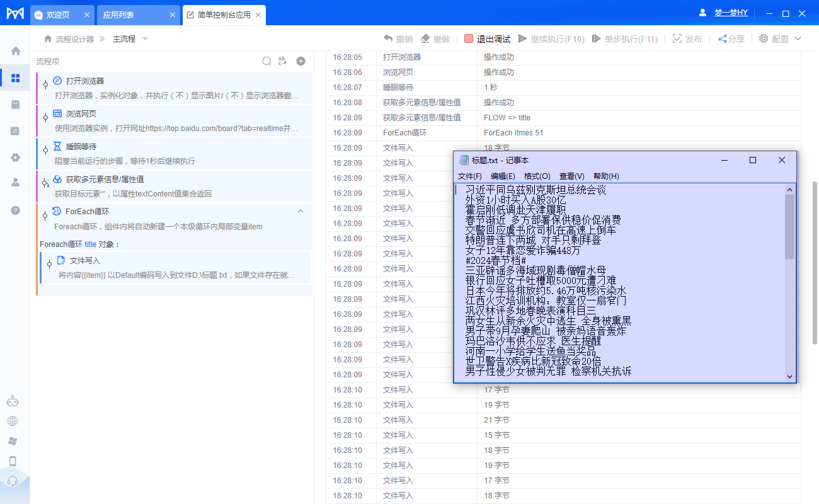Click the blue title variable link in Foreach循环
Viewport: 819px width, 504px height.
point(91,244)
